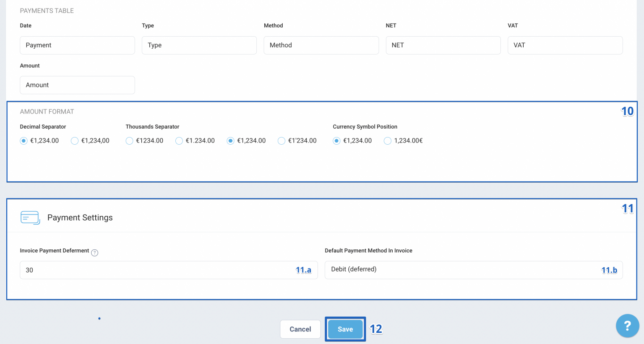Focus the Date field containing Payment

point(77,45)
